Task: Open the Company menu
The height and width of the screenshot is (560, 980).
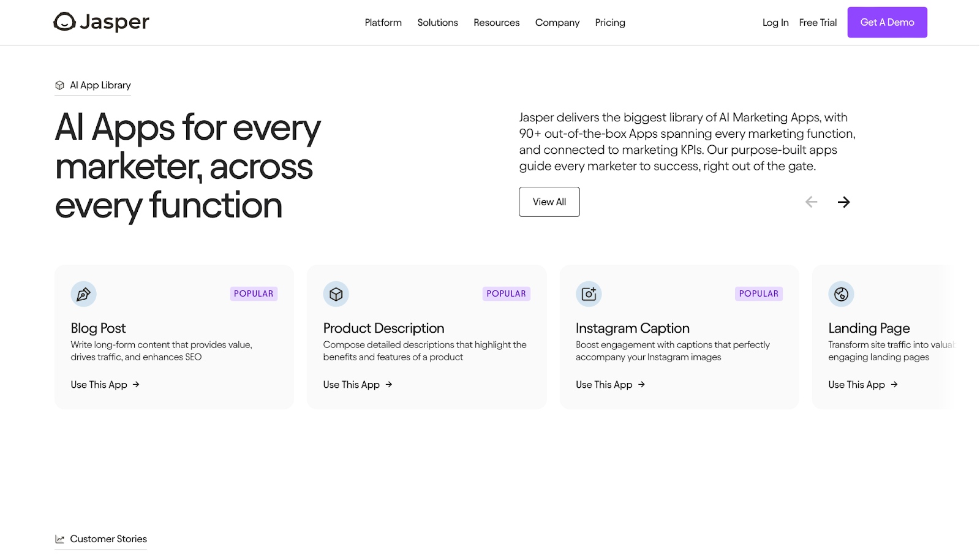Action: click(557, 23)
